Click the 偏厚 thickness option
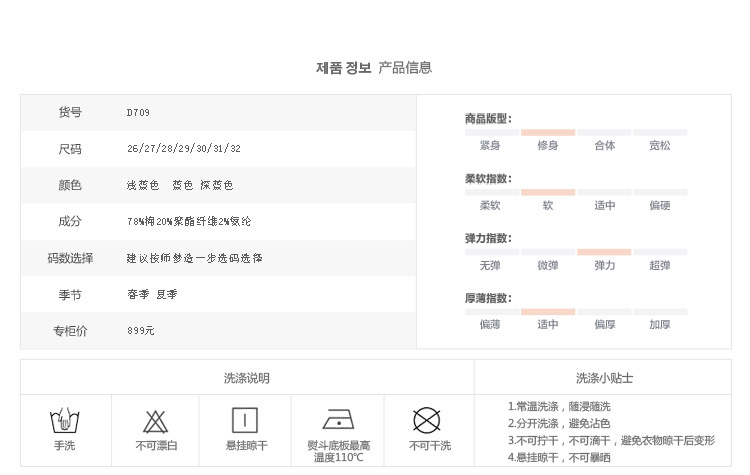This screenshot has height=475, width=750. [605, 325]
